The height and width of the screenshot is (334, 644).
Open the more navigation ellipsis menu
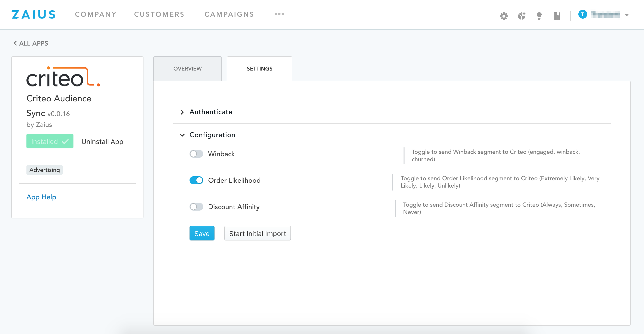tap(279, 14)
